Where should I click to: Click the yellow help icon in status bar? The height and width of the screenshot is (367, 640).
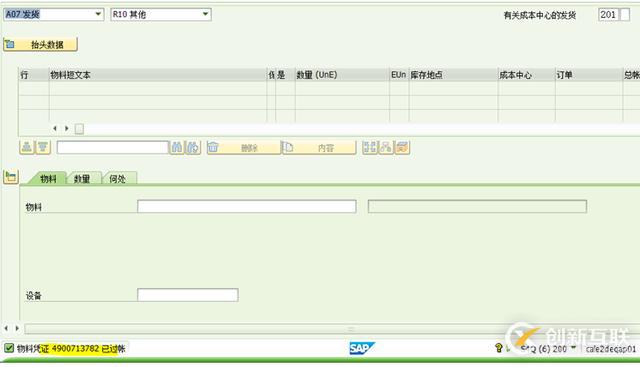coord(498,348)
